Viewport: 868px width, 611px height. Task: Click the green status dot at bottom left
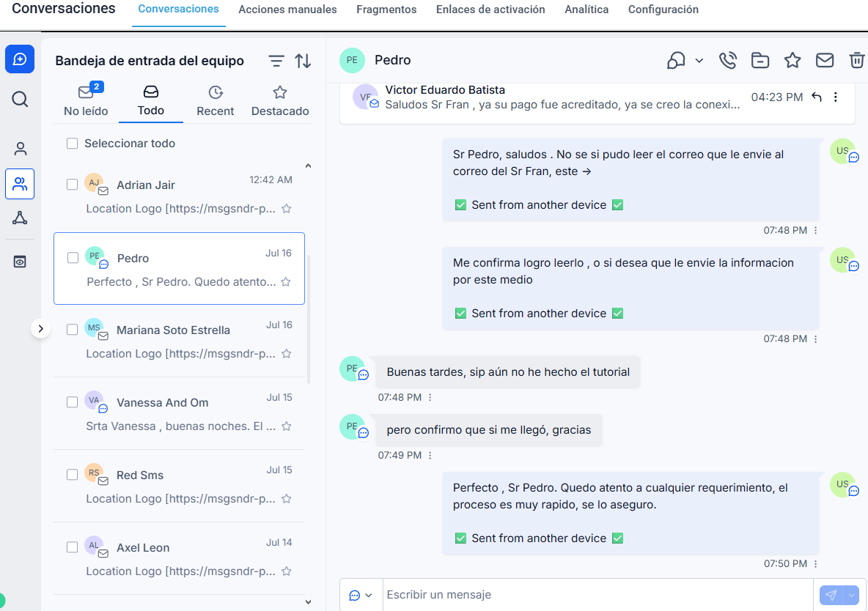(x=1, y=600)
